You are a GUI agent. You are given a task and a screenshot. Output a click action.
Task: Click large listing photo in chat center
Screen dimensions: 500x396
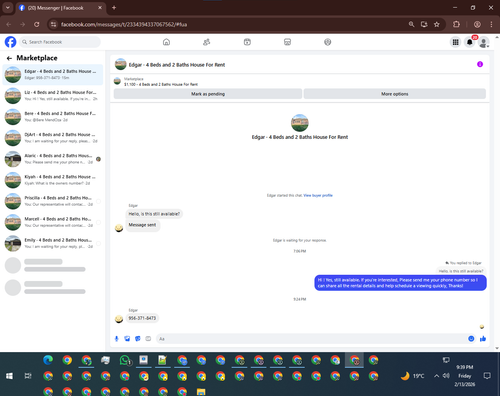click(300, 123)
